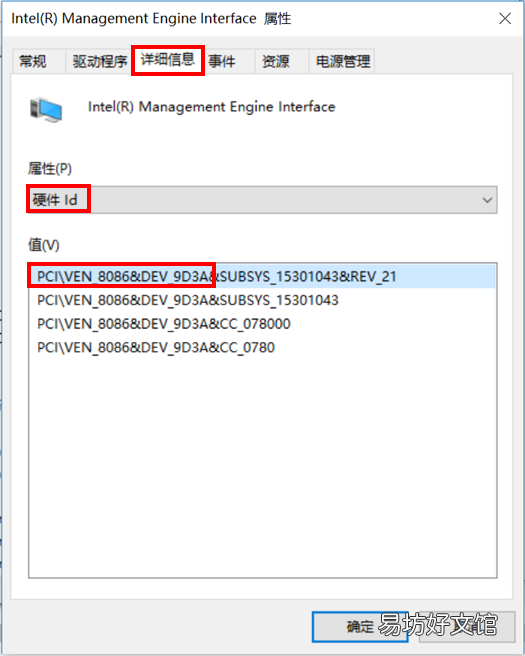This screenshot has height=656, width=525.
Task: Go to the 电源管理 tab
Action: (x=342, y=62)
